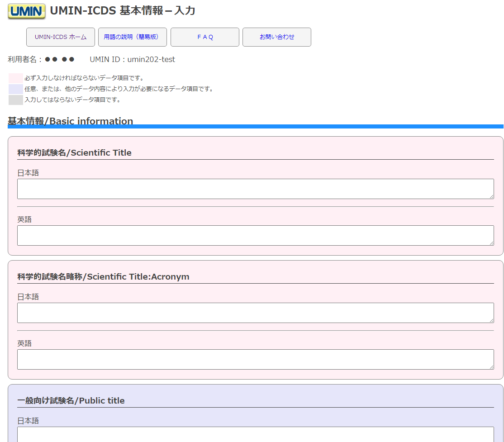The height and width of the screenshot is (442, 504).
Task: Click the 基本情報/Basic information section heading
Action: pos(70,121)
